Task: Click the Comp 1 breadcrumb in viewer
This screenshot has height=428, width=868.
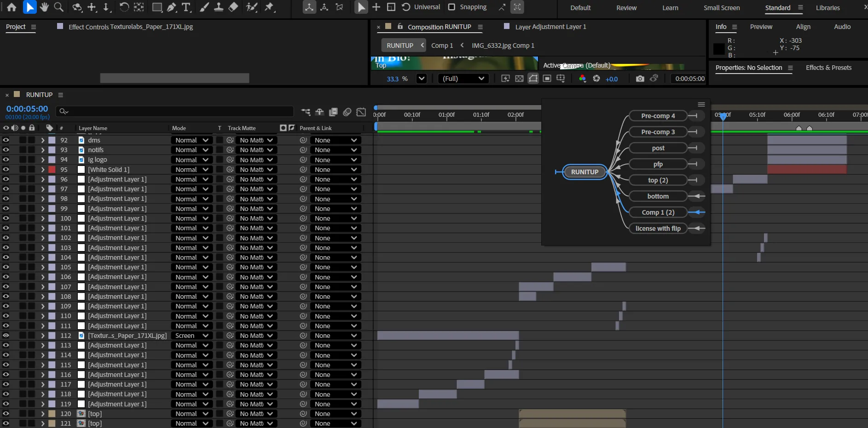Action: coord(442,46)
